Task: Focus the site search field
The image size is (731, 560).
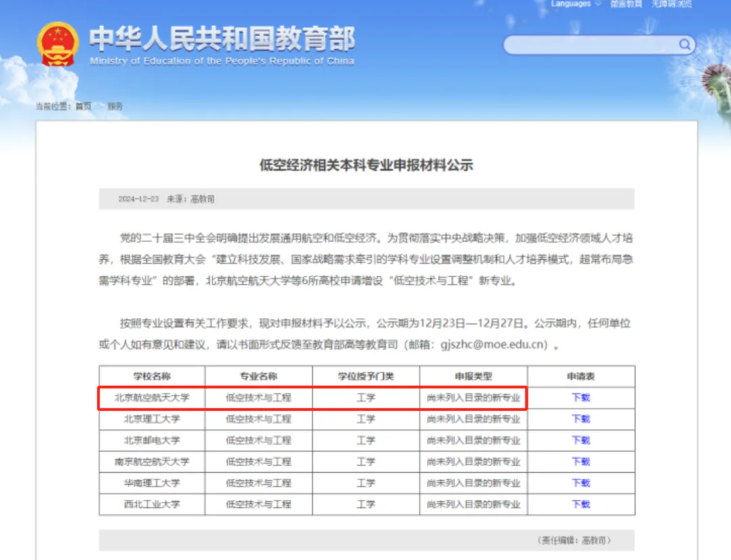Action: coord(600,45)
